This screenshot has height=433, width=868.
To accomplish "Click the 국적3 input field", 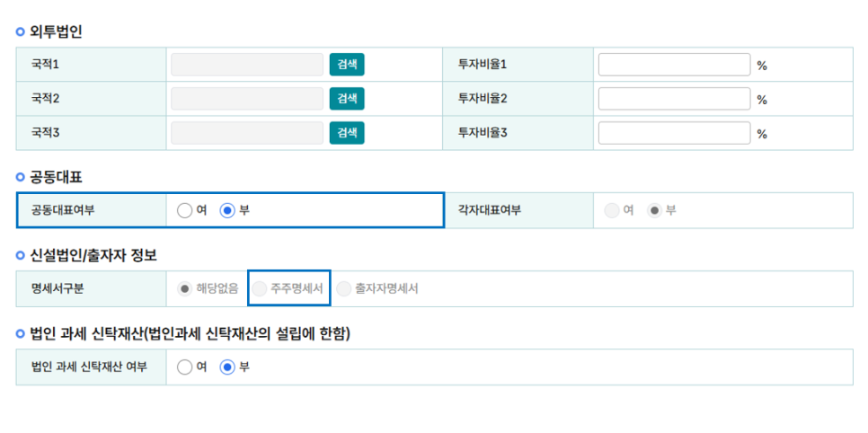I will pyautogui.click(x=247, y=133).
